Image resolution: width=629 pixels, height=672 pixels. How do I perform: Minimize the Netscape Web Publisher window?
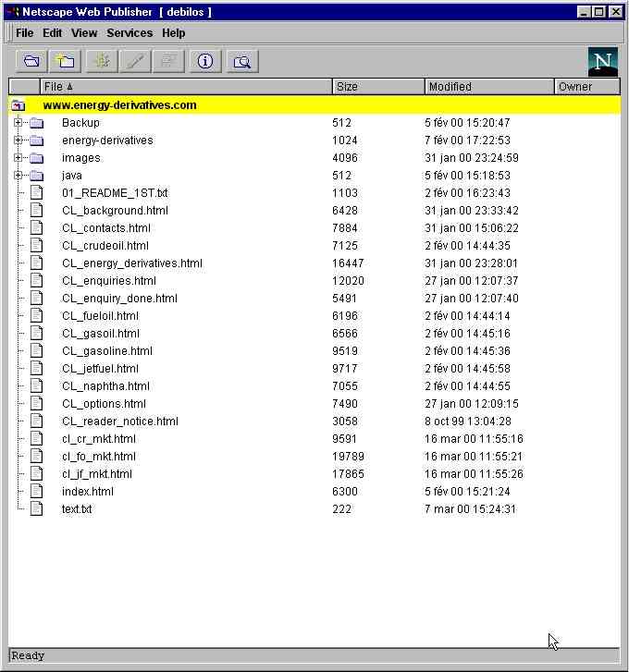click(583, 12)
